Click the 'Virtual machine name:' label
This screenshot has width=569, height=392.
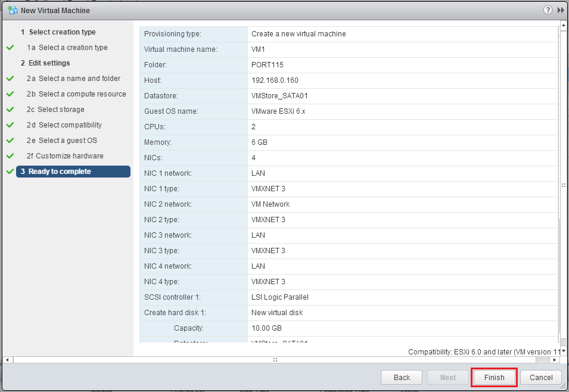coord(181,49)
